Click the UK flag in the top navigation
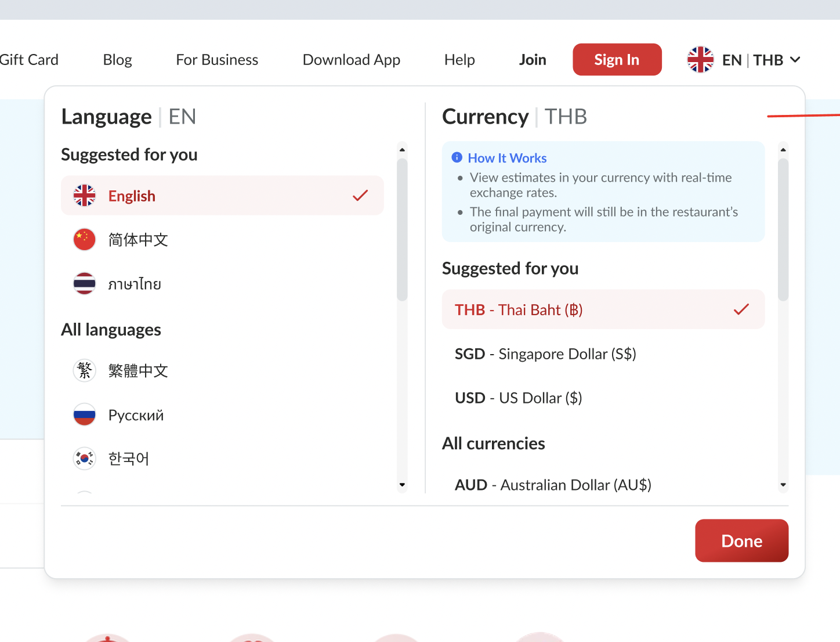 click(x=700, y=60)
